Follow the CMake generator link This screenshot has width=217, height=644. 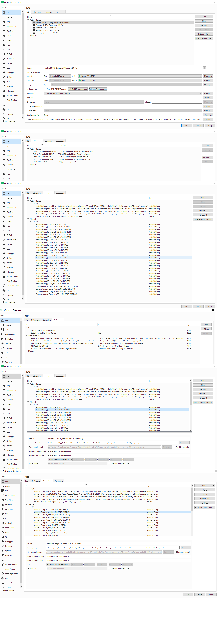(x=36, y=115)
